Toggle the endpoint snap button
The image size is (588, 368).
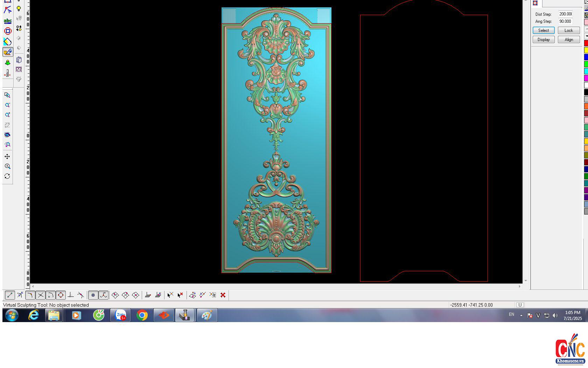click(10, 295)
